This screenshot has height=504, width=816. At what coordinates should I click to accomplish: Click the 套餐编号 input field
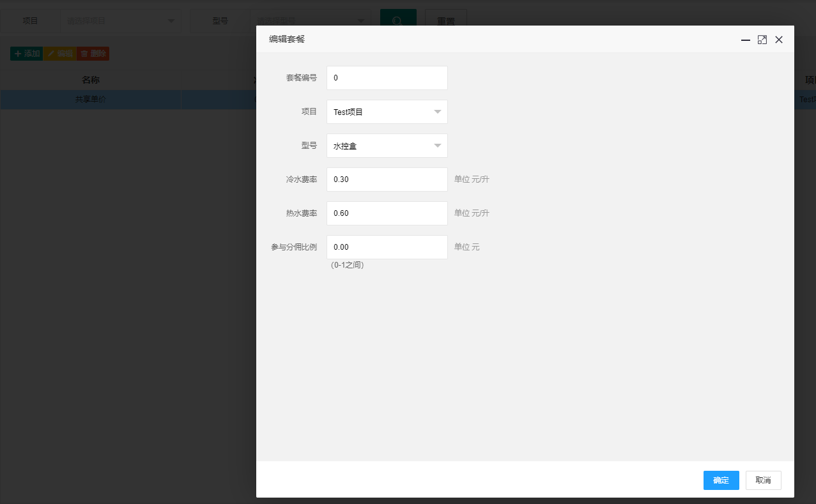click(x=387, y=78)
